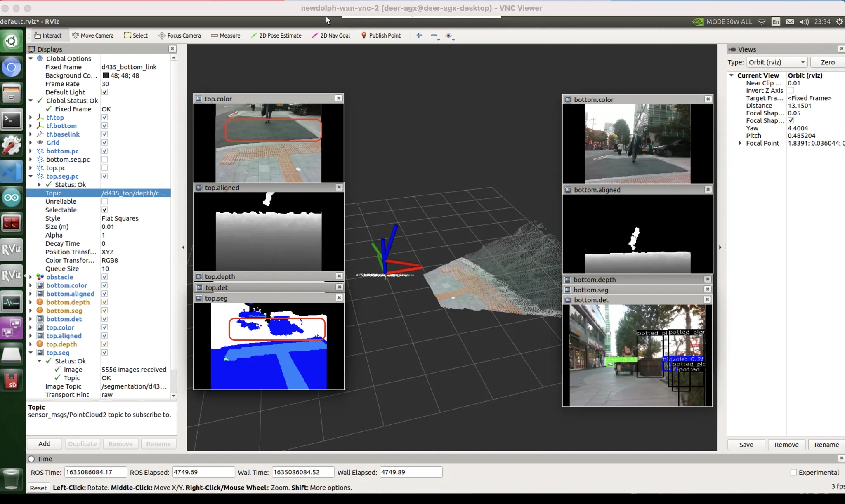Click the Background Color swatch 48;48;48
Image resolution: width=845 pixels, height=504 pixels.
(106, 75)
